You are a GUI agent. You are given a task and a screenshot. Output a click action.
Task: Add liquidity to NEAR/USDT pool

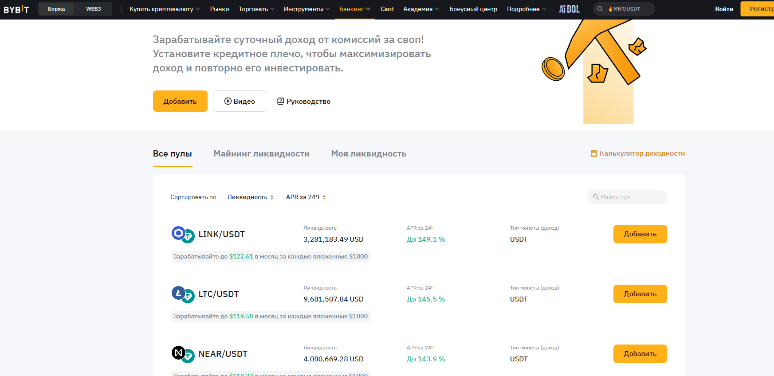640,354
